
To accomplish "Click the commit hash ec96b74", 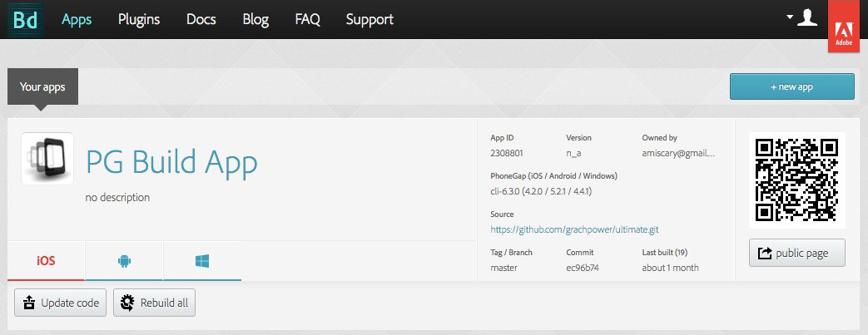I will click(583, 268).
